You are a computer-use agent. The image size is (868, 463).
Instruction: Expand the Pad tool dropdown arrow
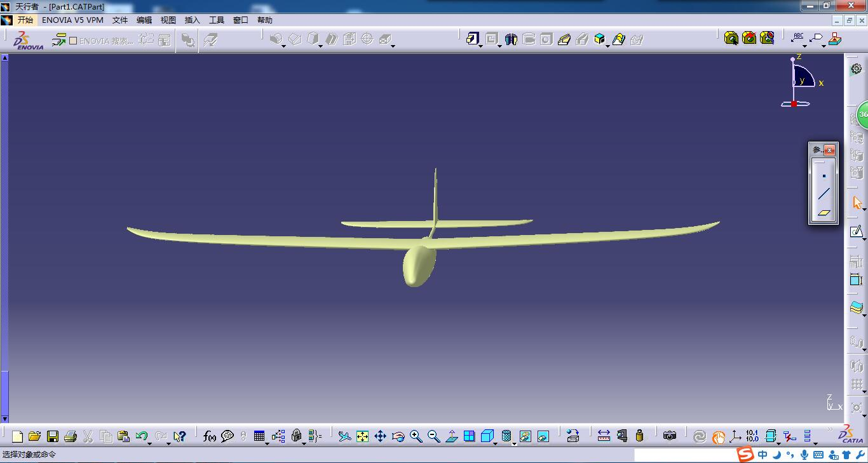pyautogui.click(x=480, y=46)
